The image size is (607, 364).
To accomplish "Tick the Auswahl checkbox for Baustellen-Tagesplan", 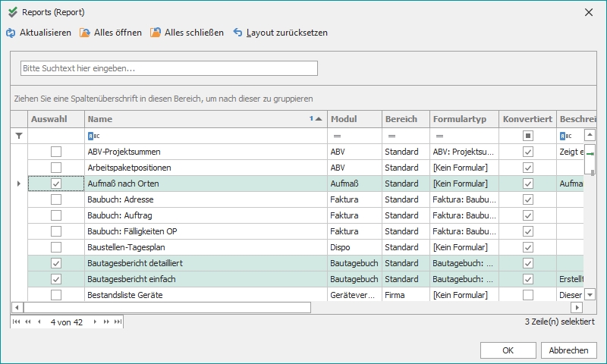I will pos(56,247).
